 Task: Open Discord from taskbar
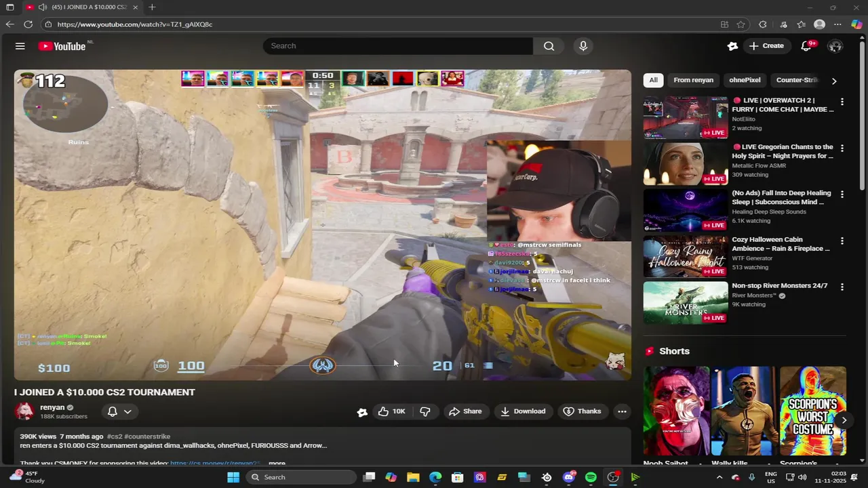coord(569,477)
